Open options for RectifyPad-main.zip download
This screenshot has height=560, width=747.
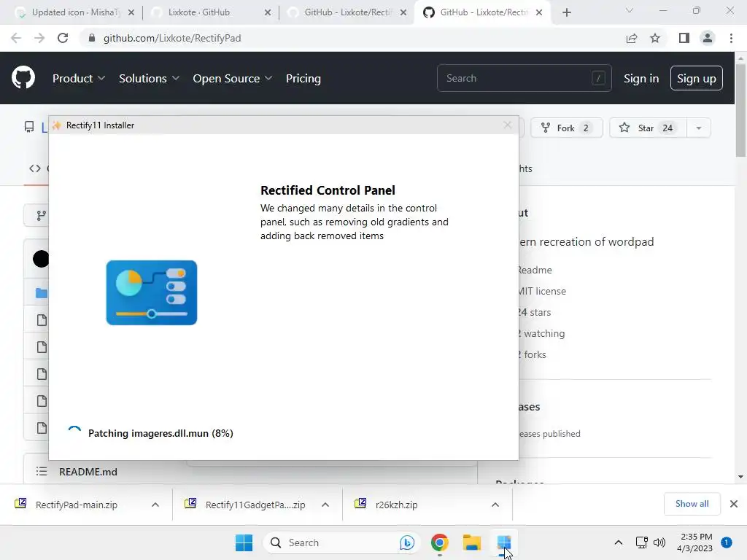tap(155, 505)
